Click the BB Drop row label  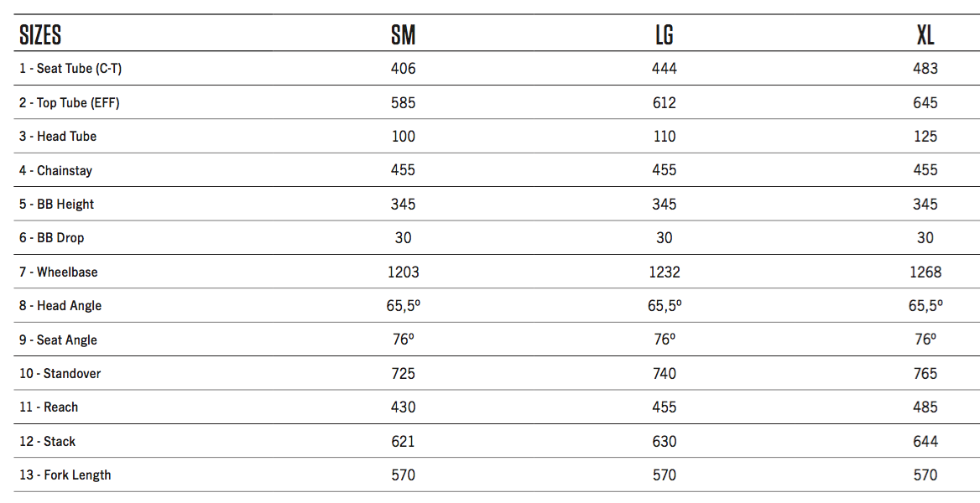coord(52,238)
